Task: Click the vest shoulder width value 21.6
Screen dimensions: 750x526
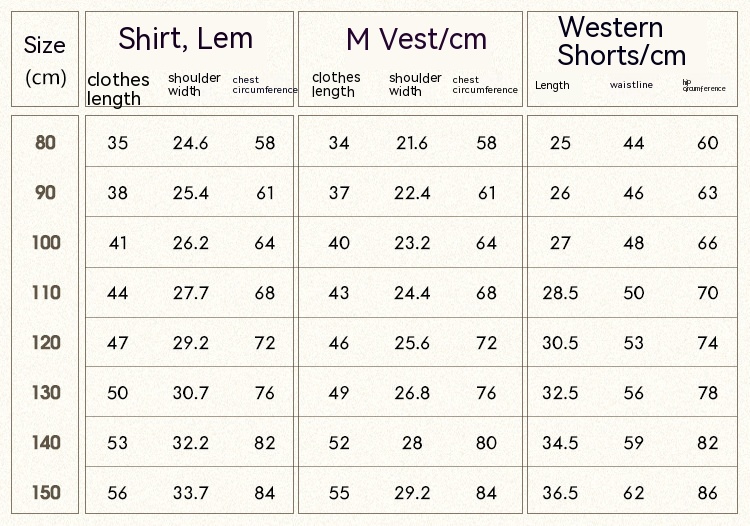Action: (x=412, y=143)
